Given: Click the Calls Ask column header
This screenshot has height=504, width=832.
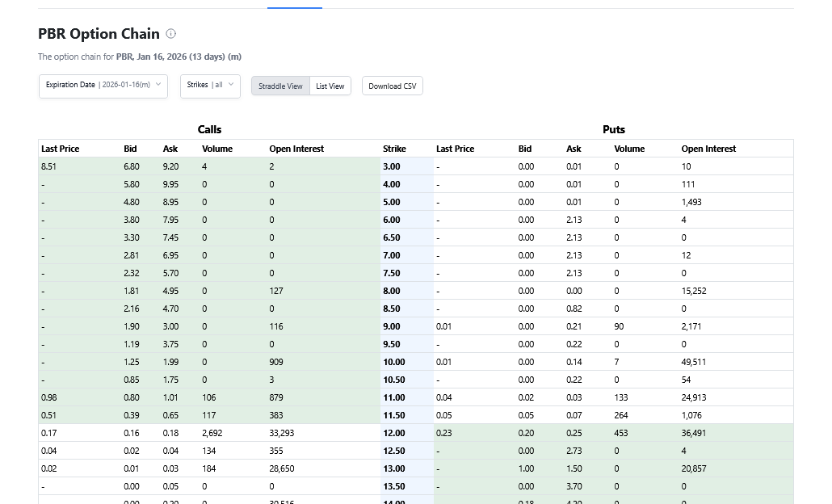Looking at the screenshot, I should tap(170, 149).
